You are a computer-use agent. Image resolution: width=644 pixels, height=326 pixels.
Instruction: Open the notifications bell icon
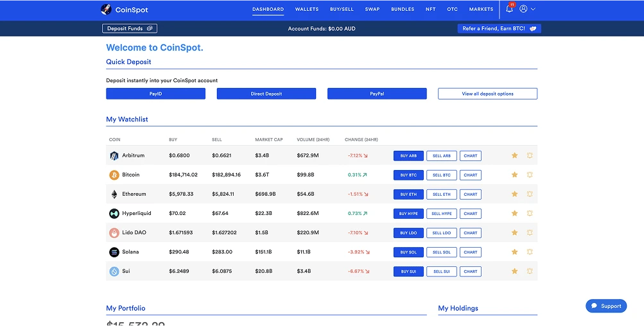pyautogui.click(x=509, y=8)
